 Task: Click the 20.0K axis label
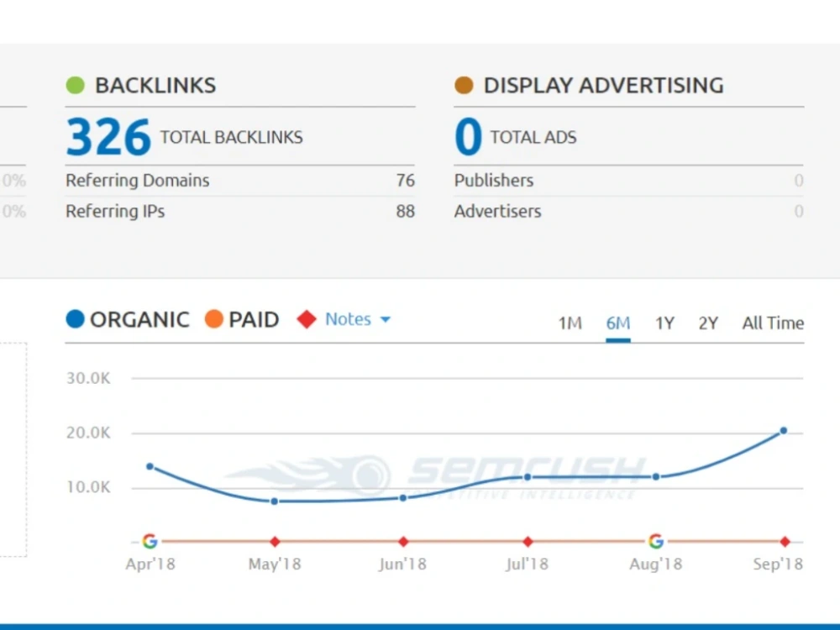pyautogui.click(x=88, y=433)
